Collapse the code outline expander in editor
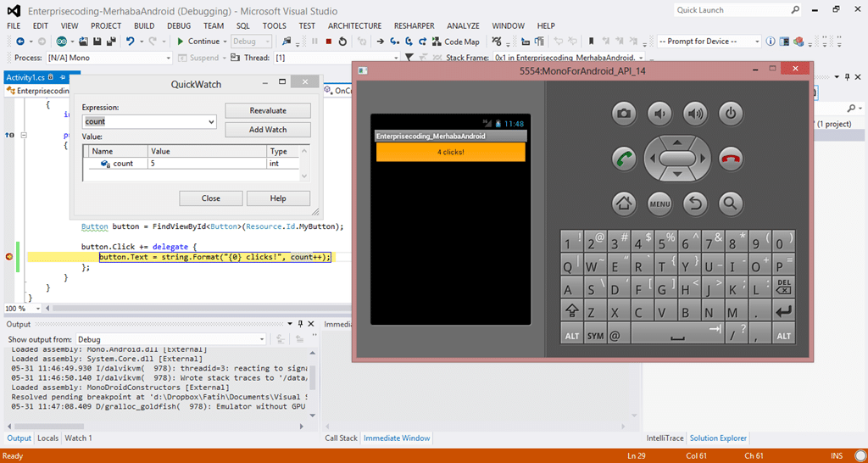This screenshot has height=463, width=868. click(x=24, y=135)
